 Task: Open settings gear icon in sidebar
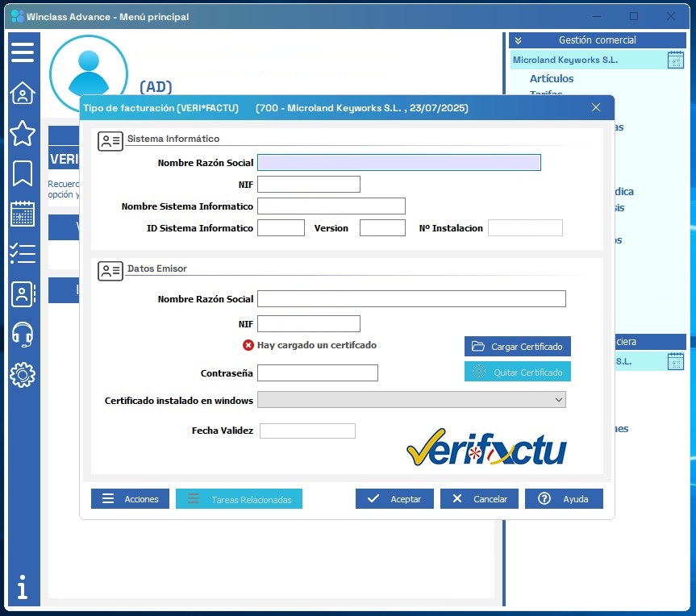(23, 374)
